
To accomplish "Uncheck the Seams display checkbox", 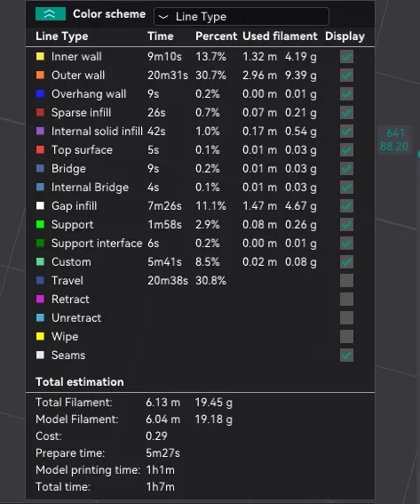I will 346,355.
